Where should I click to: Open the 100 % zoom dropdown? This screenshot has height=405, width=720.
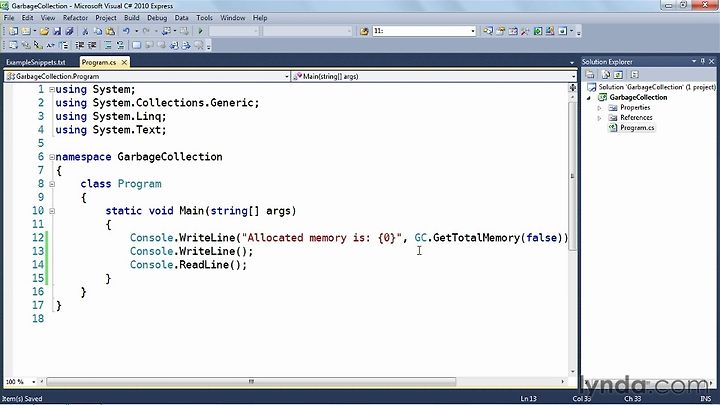tap(34, 382)
